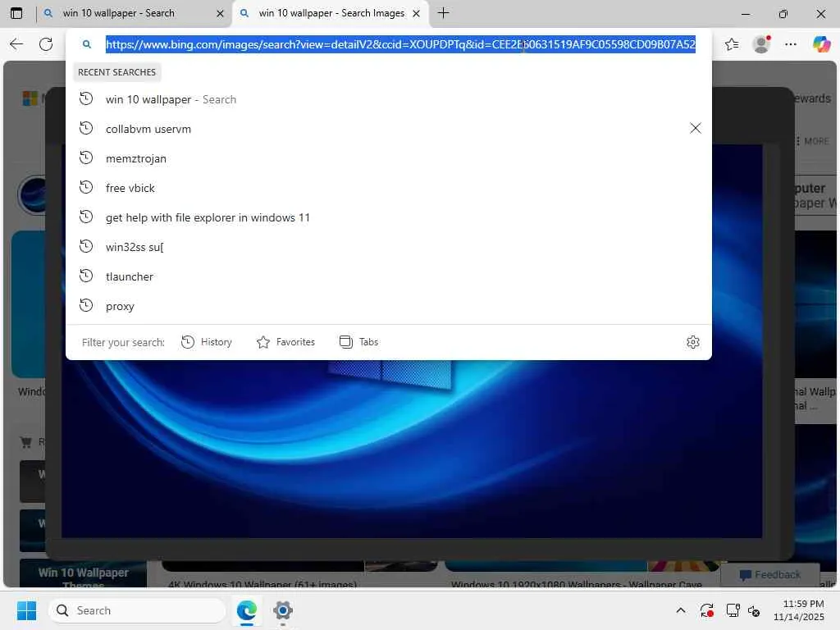Launch Copilot from the toolbar

pos(821,44)
